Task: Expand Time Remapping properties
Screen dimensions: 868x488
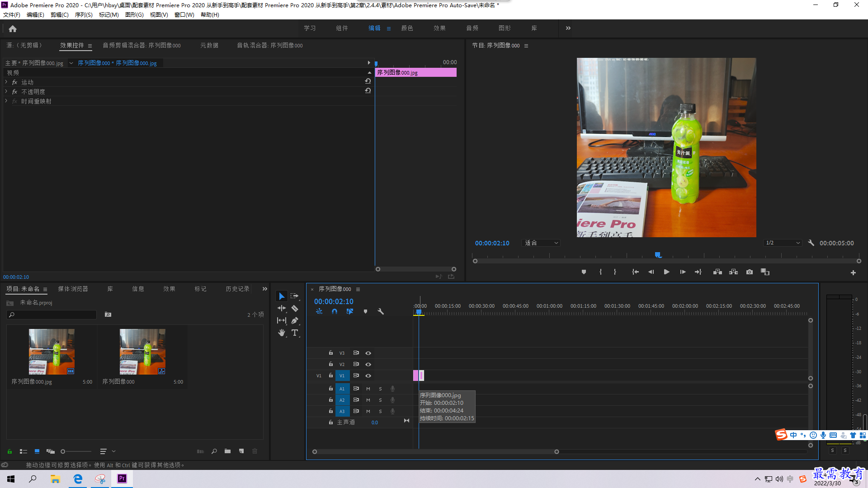Action: click(6, 101)
